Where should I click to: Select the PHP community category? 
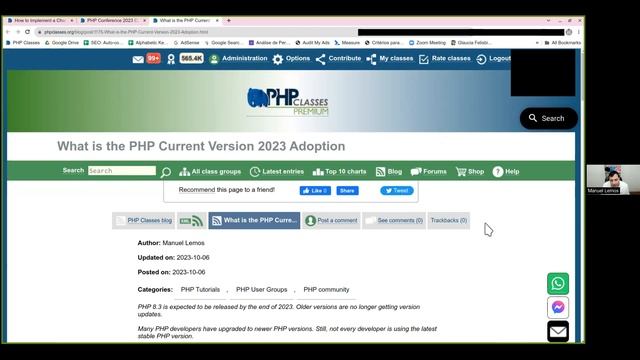[x=326, y=290]
